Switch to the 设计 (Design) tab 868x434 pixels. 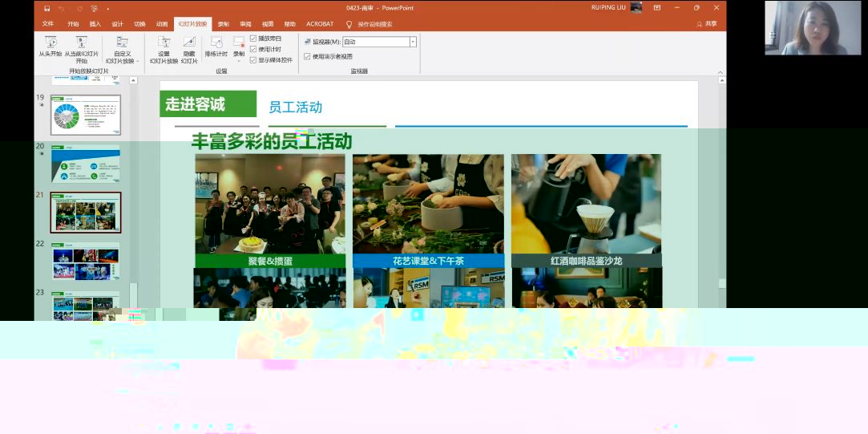pos(117,24)
